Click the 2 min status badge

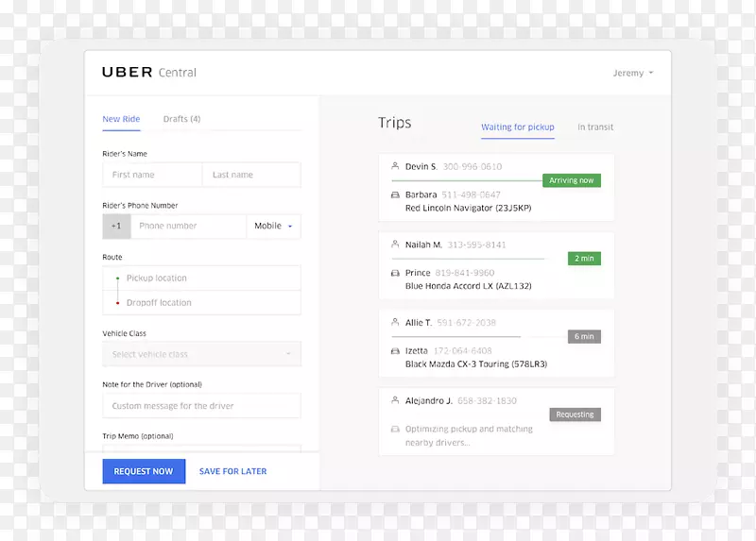coord(584,258)
